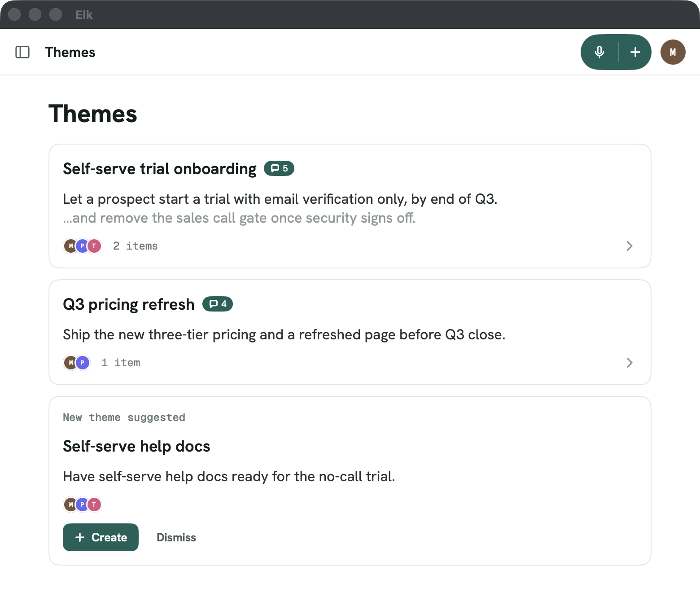Start voice recording with microphone icon
700x606 pixels.
click(x=599, y=52)
